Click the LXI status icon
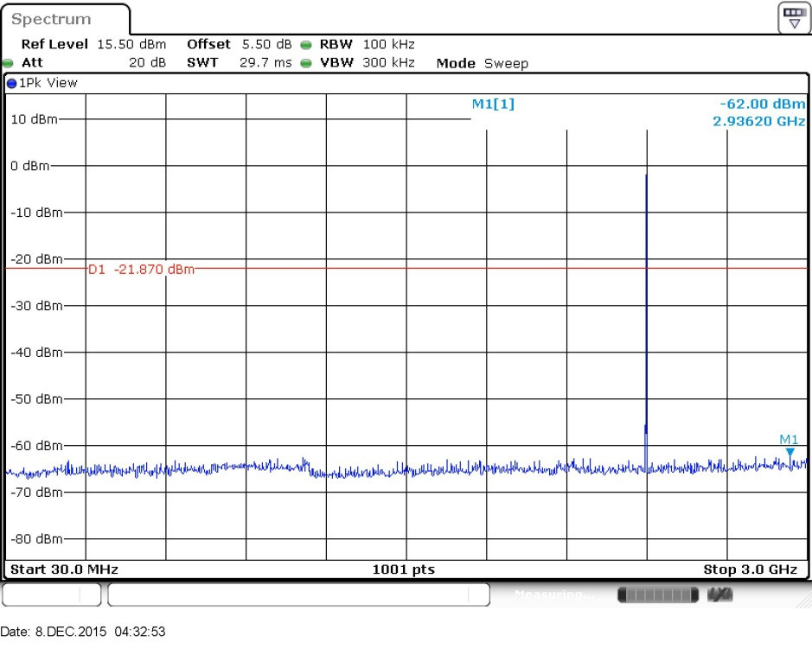The image size is (812, 655). point(719,595)
